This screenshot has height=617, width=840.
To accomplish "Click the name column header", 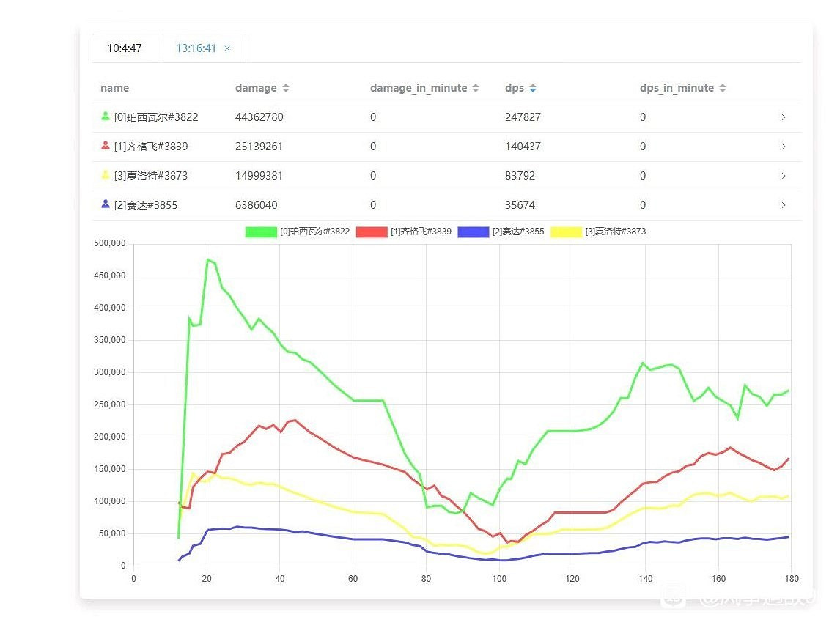I will (115, 88).
